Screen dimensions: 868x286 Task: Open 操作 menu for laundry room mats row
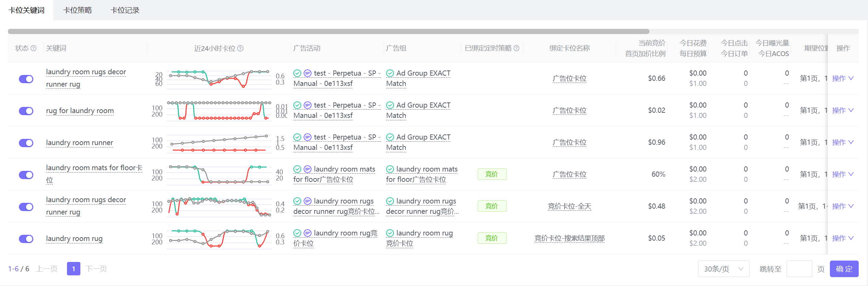coord(843,174)
